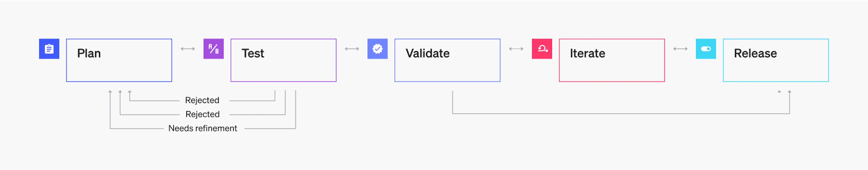This screenshot has width=868, height=170.
Task: Select the Plan stage box
Action: [119, 67]
